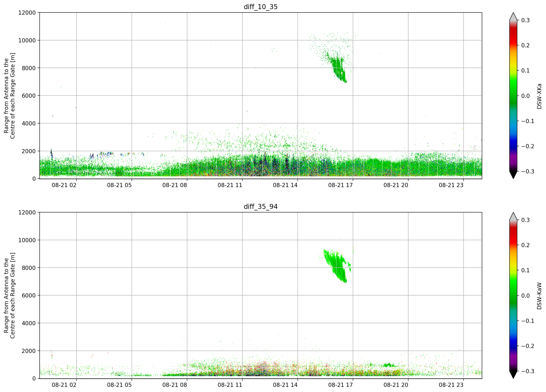Click the 8000 y-axis tick of diff_35_94
The image size is (546, 392).
(29, 268)
